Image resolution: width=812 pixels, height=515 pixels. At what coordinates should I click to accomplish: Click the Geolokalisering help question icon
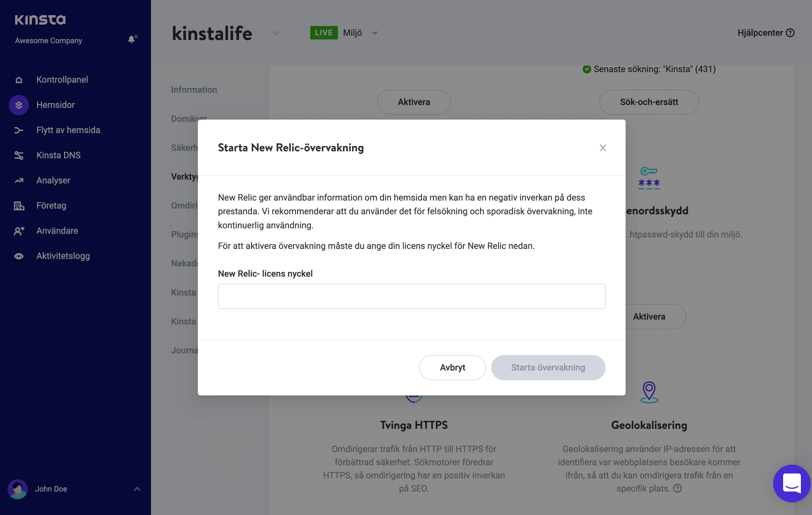point(677,488)
